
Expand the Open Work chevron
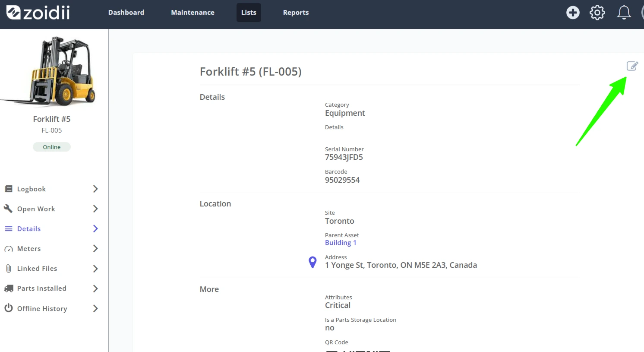(95, 209)
